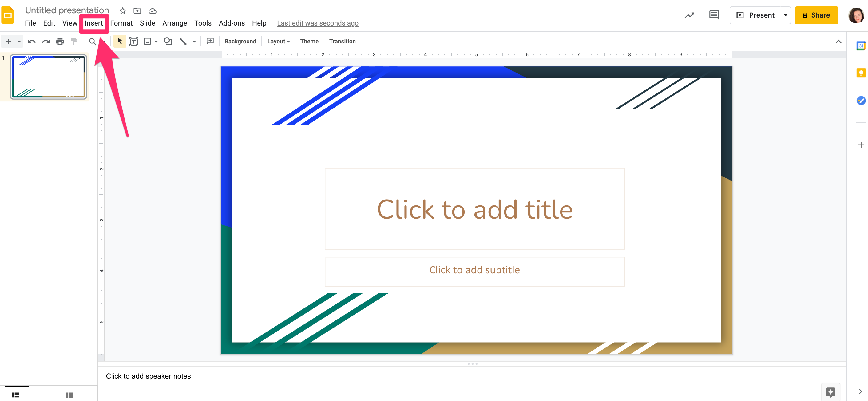Screen dimensions: 868x401
Task: Click the Present button
Action: pyautogui.click(x=755, y=15)
